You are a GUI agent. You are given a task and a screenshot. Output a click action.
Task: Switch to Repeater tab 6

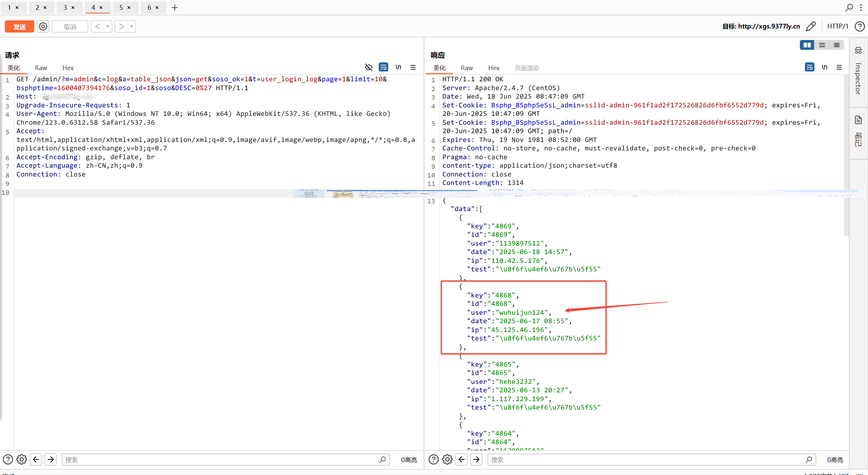pyautogui.click(x=149, y=7)
